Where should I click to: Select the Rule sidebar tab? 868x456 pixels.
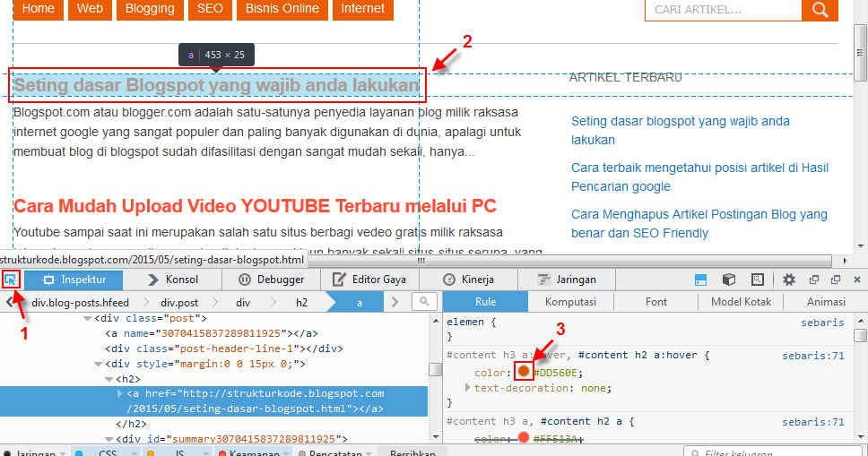[x=485, y=302]
